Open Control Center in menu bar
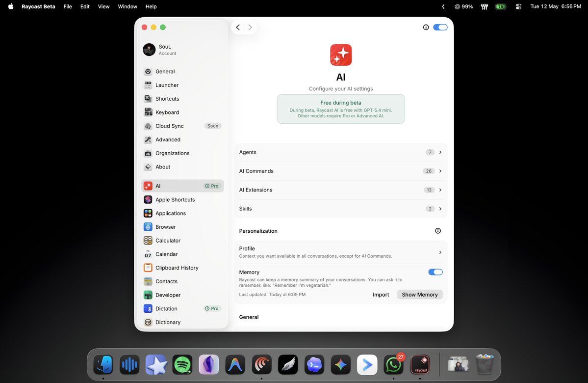The image size is (588, 383). (519, 6)
